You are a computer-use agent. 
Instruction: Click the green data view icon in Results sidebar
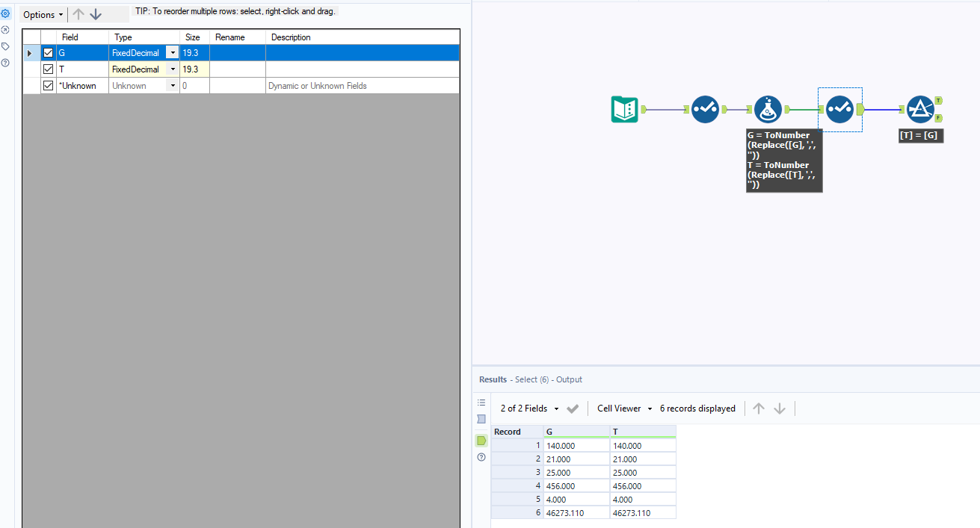tap(481, 441)
